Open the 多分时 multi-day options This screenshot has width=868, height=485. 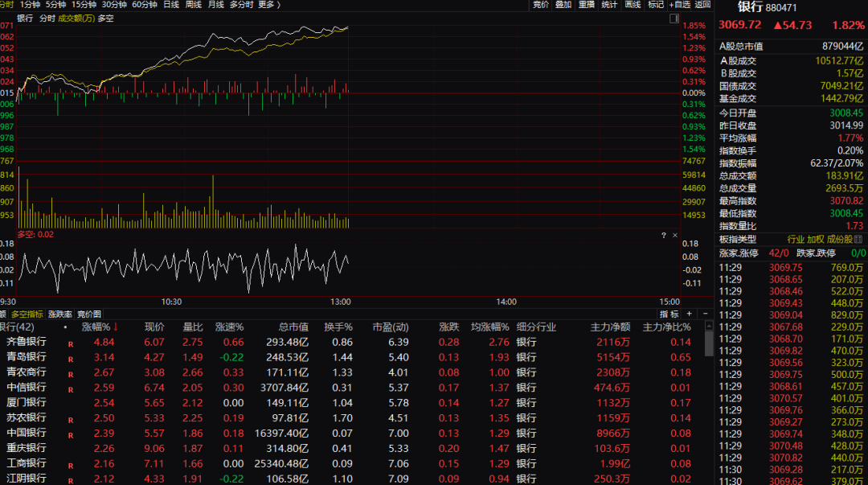pyautogui.click(x=241, y=5)
